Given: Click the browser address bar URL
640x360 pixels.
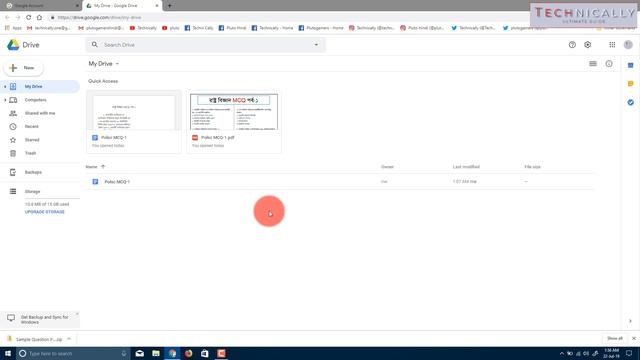Looking at the screenshot, I should [99, 18].
